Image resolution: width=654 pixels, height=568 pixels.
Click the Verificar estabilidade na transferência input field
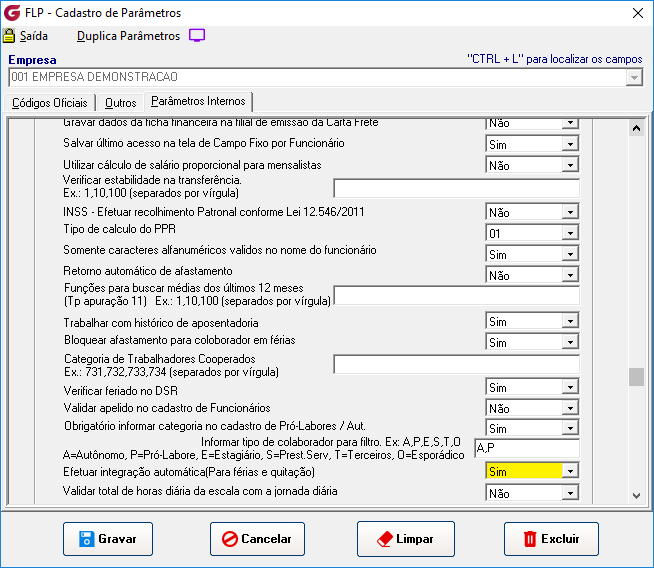click(456, 188)
